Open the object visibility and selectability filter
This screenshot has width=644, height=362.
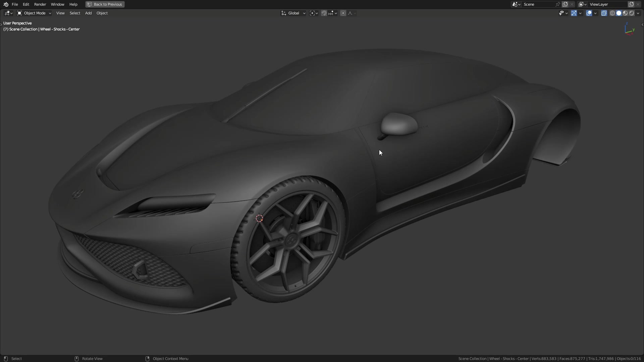pyautogui.click(x=563, y=13)
